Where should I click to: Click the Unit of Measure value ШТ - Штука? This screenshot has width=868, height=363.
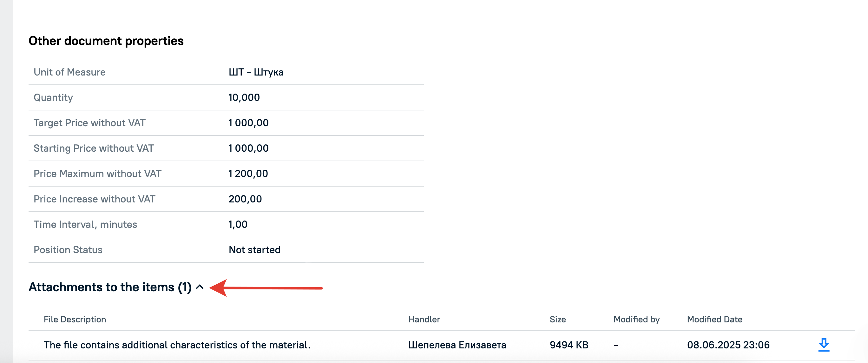(x=256, y=72)
